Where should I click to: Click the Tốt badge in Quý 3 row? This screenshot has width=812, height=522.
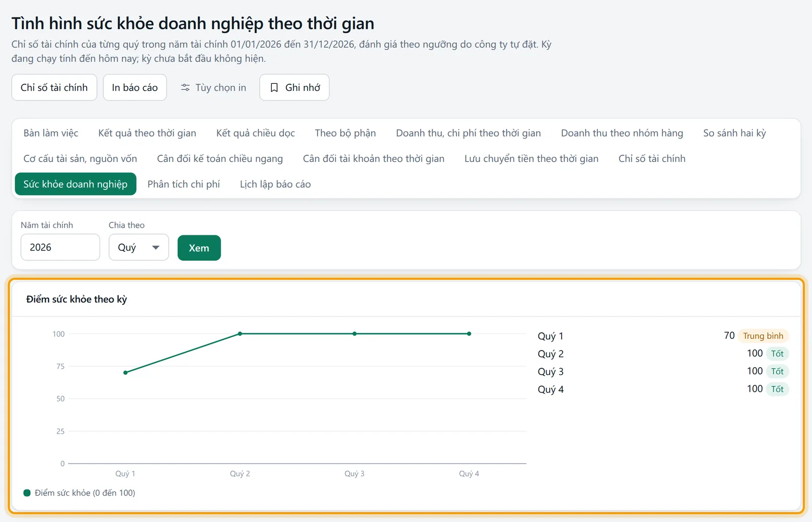777,371
